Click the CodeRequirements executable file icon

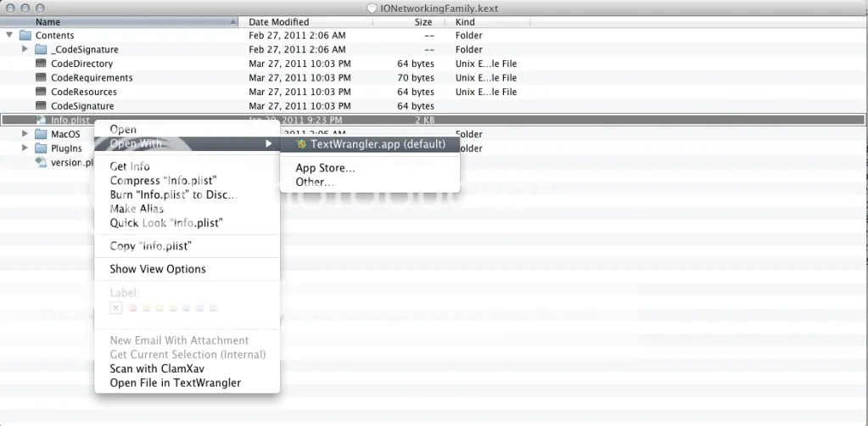coord(41,77)
